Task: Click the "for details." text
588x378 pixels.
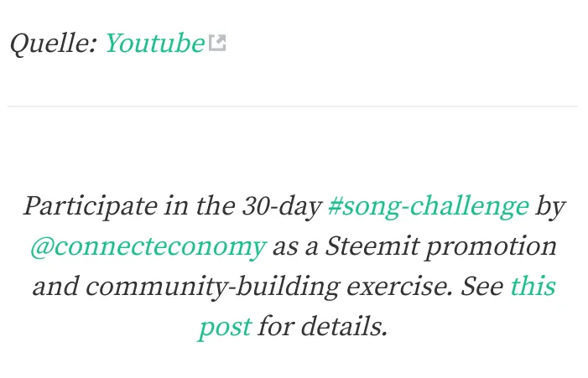Action: click(322, 326)
